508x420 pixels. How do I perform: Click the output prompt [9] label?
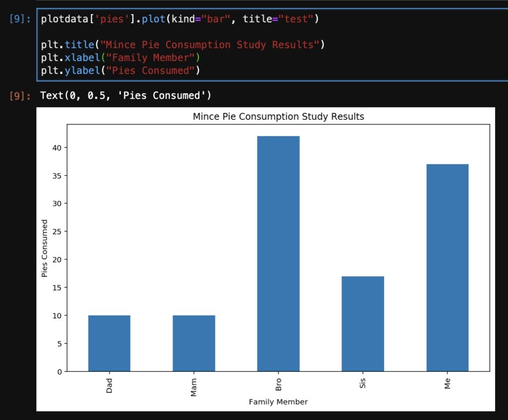[x=20, y=95]
